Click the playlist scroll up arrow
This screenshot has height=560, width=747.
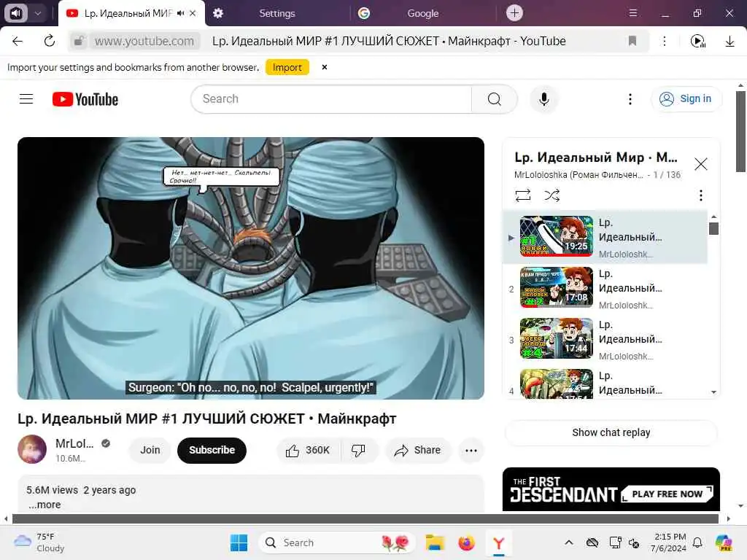713,217
